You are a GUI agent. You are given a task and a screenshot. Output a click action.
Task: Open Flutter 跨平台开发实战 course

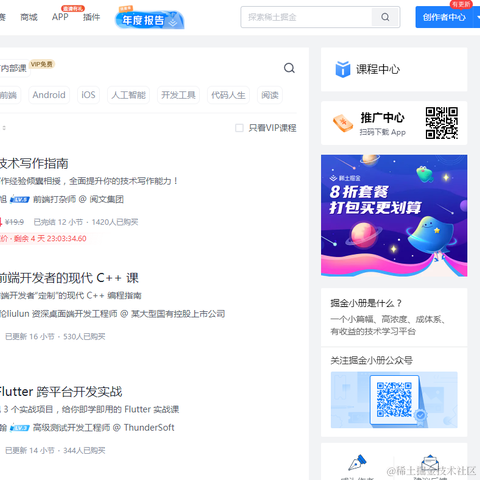coord(61,392)
